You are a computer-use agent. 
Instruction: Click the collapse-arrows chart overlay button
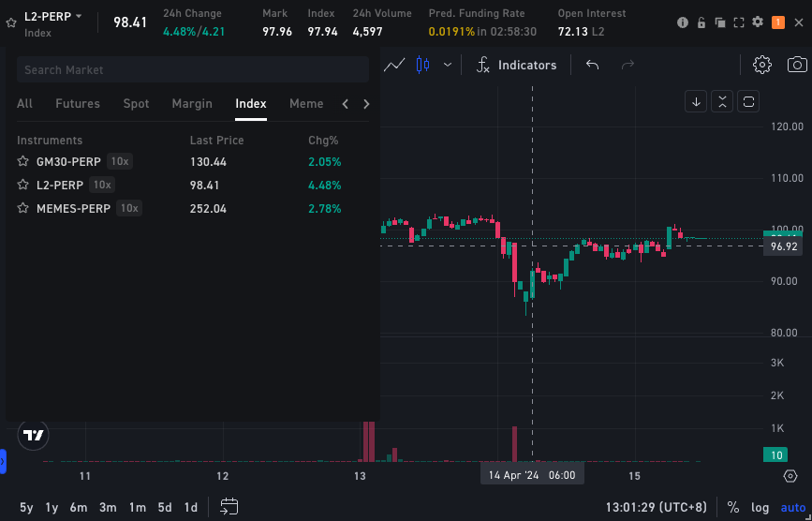pos(722,101)
